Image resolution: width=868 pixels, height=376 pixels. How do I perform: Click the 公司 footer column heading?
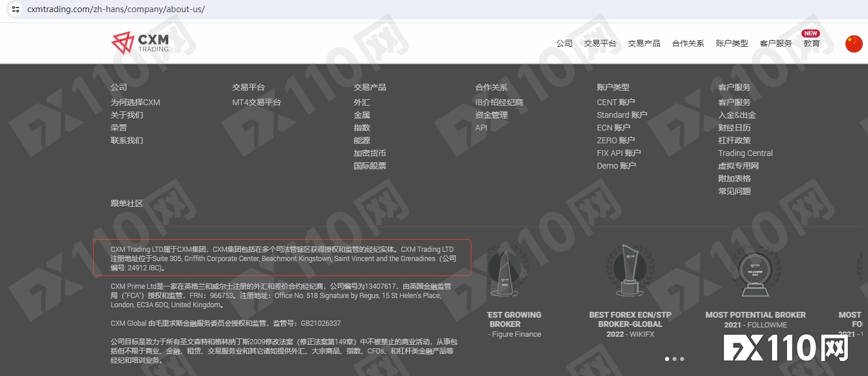click(x=119, y=87)
